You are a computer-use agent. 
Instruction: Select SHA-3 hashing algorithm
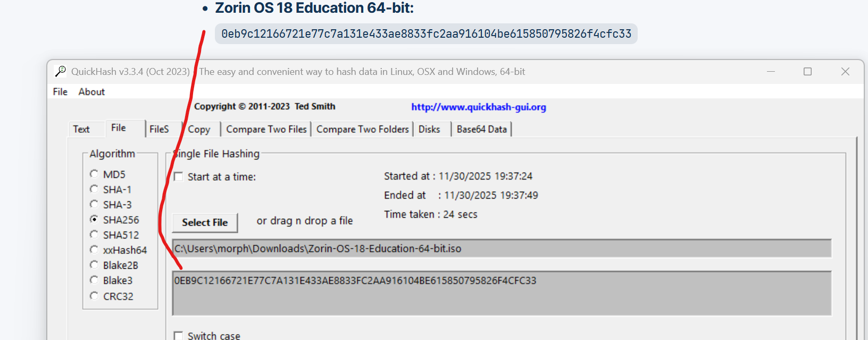tap(94, 205)
